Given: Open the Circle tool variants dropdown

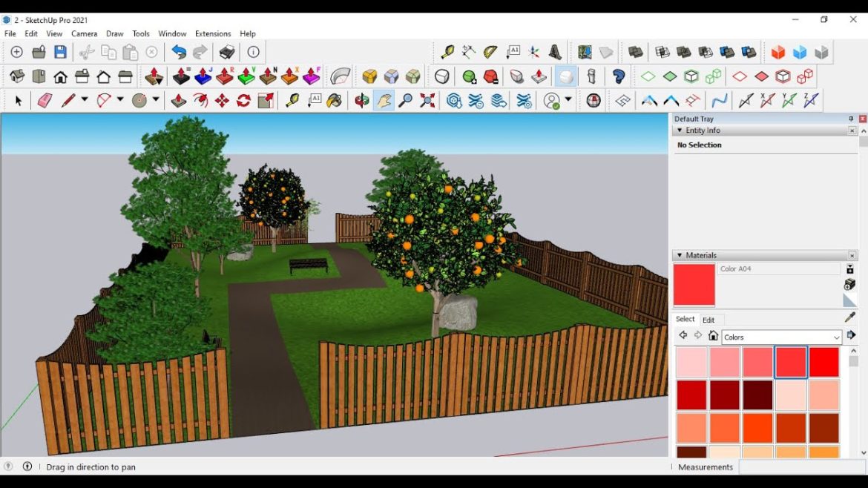Looking at the screenshot, I should (x=154, y=100).
